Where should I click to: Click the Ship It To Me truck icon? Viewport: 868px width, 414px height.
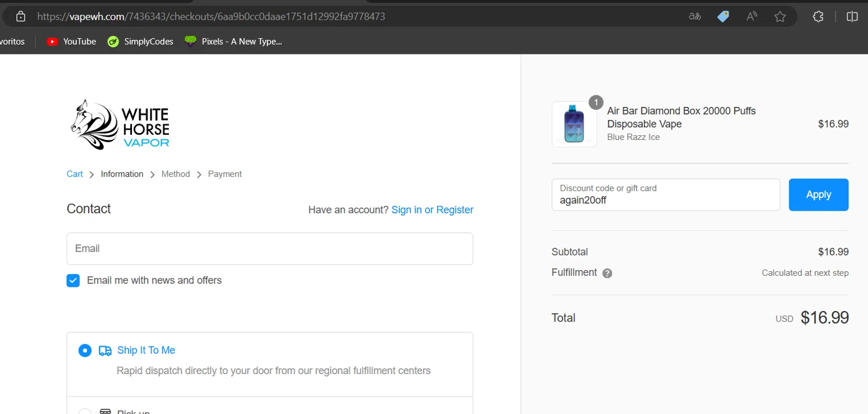point(105,350)
